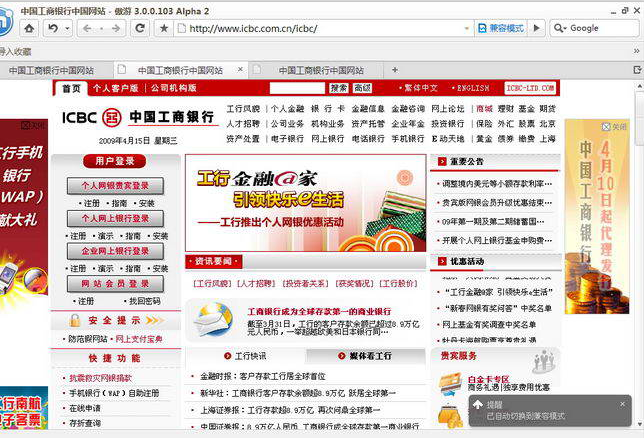Open 工行风貌 navigation link
The height and width of the screenshot is (438, 644).
coord(243,109)
